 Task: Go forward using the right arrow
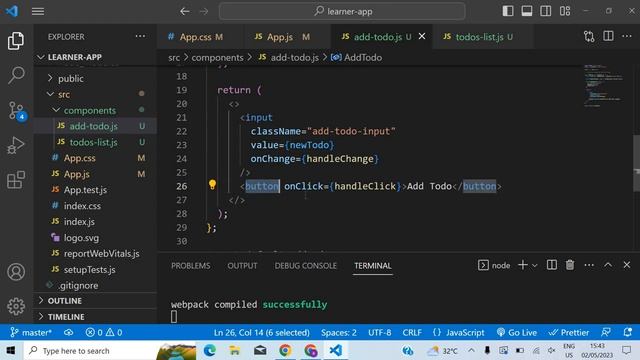pyautogui.click(x=204, y=11)
